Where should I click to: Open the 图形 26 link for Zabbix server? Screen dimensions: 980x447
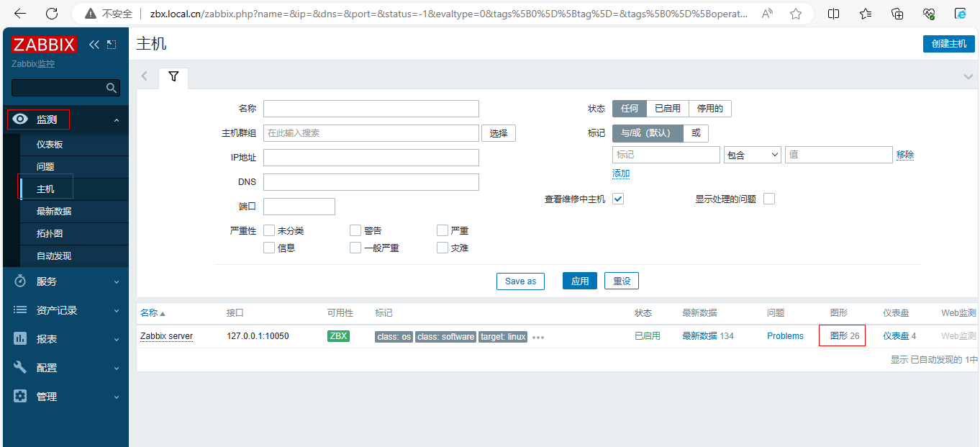pyautogui.click(x=844, y=336)
